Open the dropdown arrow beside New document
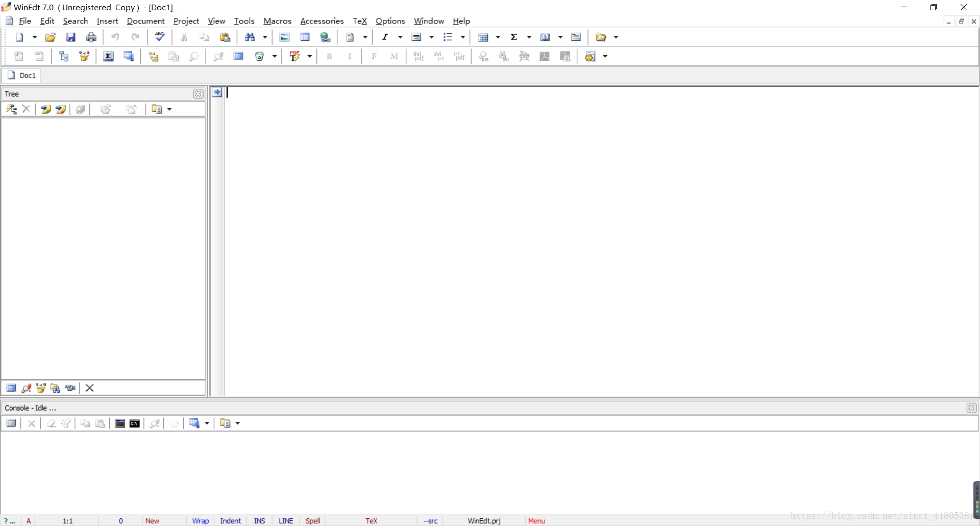980x526 pixels. (x=35, y=37)
